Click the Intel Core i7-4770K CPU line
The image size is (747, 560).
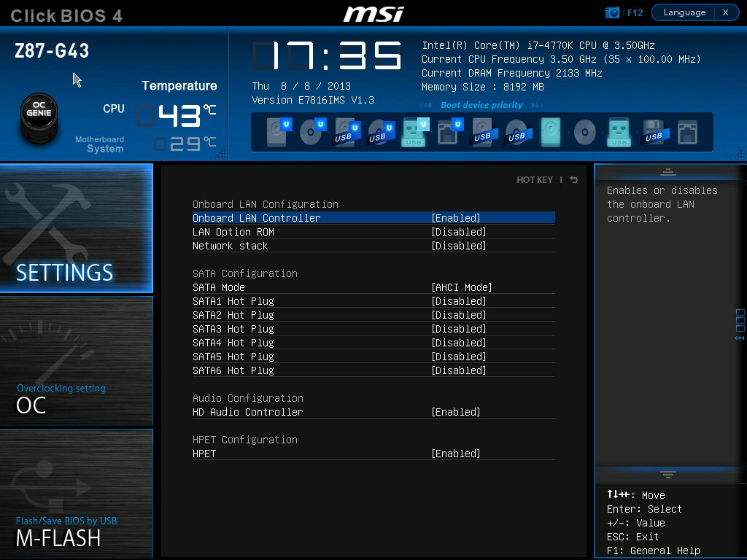click(x=538, y=45)
